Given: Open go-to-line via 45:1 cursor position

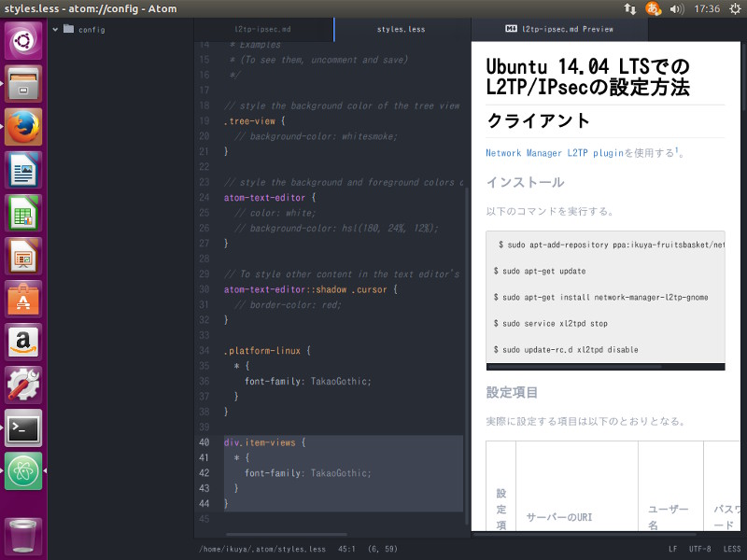Looking at the screenshot, I should [346, 549].
